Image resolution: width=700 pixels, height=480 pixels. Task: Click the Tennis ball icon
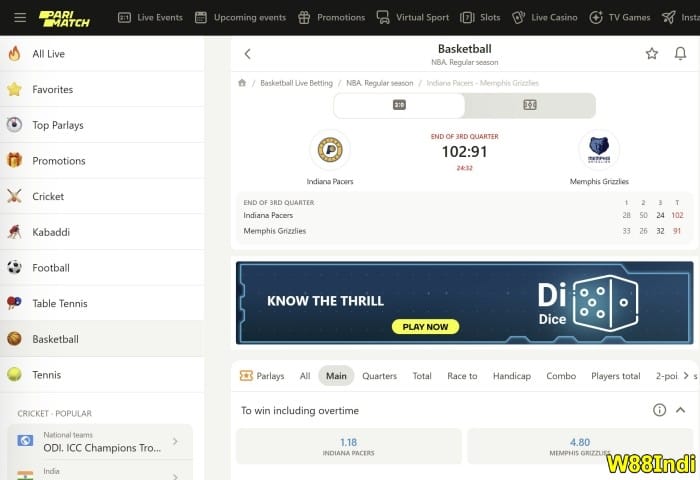pos(14,374)
